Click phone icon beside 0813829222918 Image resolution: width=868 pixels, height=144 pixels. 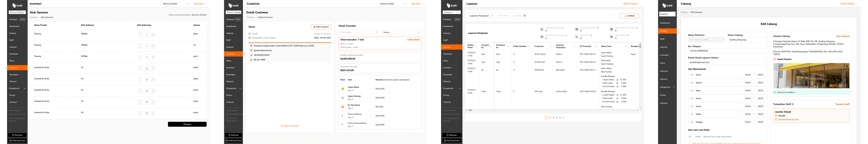[x=251, y=55]
